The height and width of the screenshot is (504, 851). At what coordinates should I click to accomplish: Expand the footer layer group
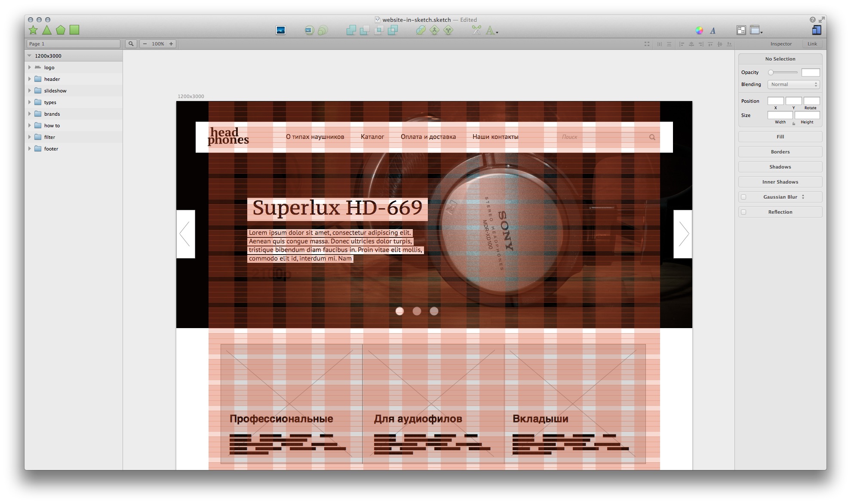(30, 149)
